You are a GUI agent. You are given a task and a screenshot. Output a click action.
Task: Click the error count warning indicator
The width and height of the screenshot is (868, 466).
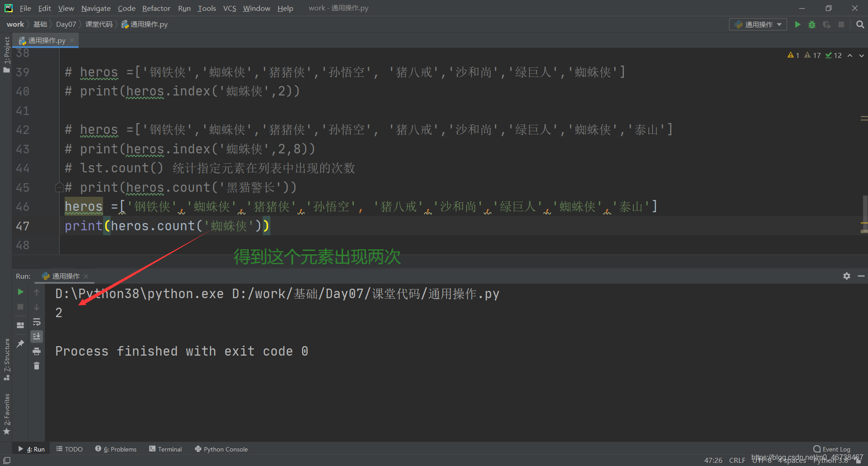click(x=793, y=55)
